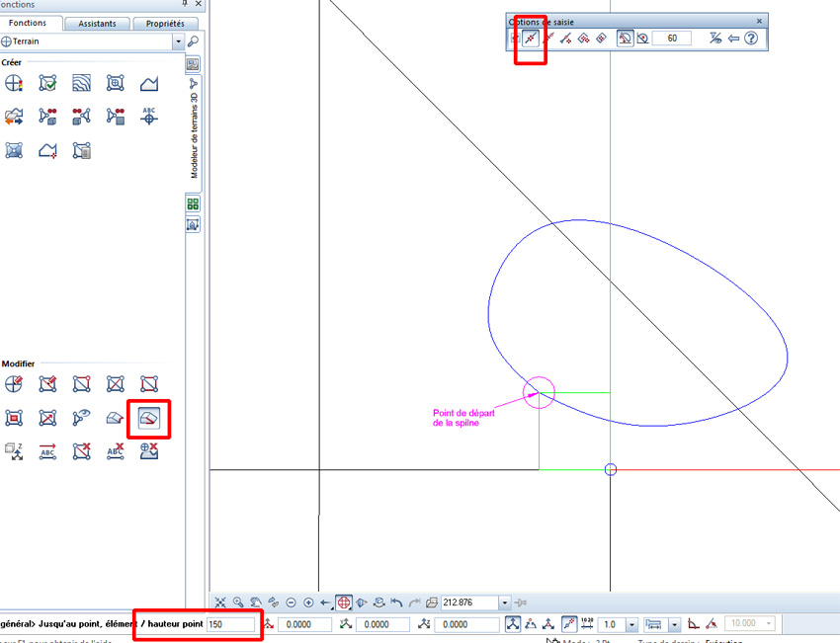This screenshot has width=840, height=643.
Task: Toggle the track line button in coordinate bar
Action: [569, 623]
